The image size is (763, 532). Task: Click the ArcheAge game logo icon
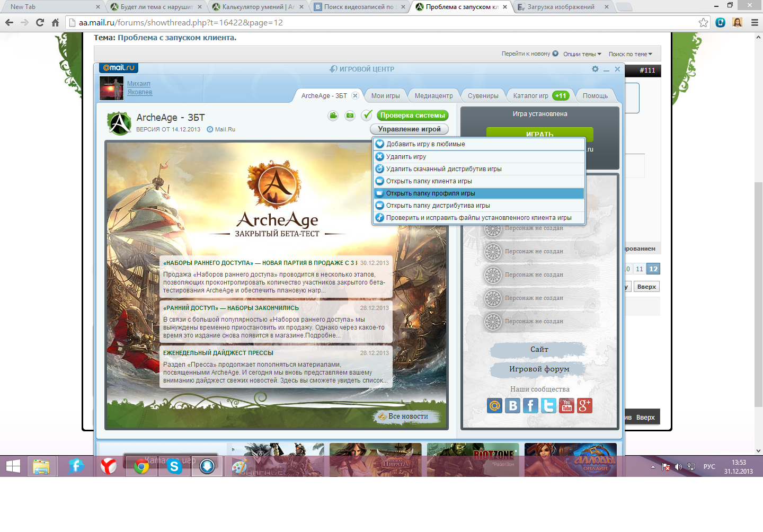click(x=119, y=123)
